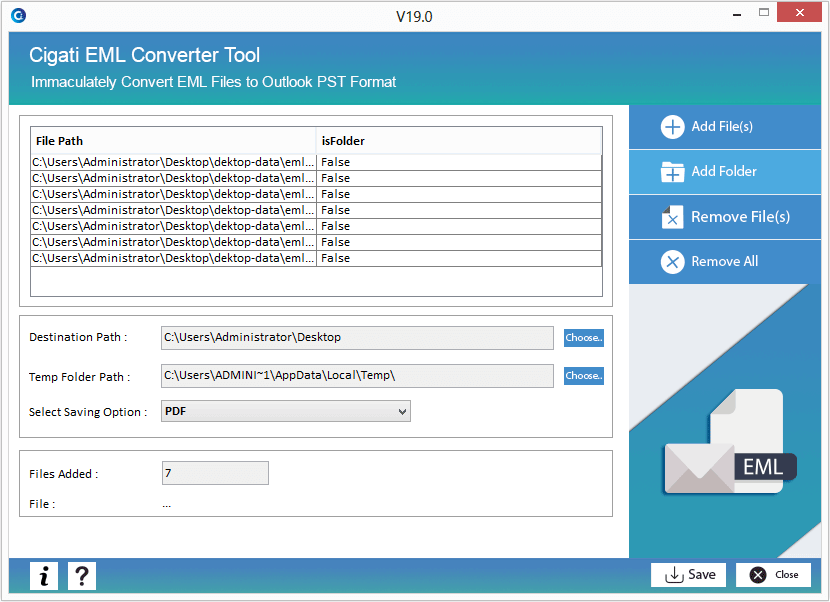Click the Close button at bottom
Screen dimensions: 830x602
click(773, 574)
